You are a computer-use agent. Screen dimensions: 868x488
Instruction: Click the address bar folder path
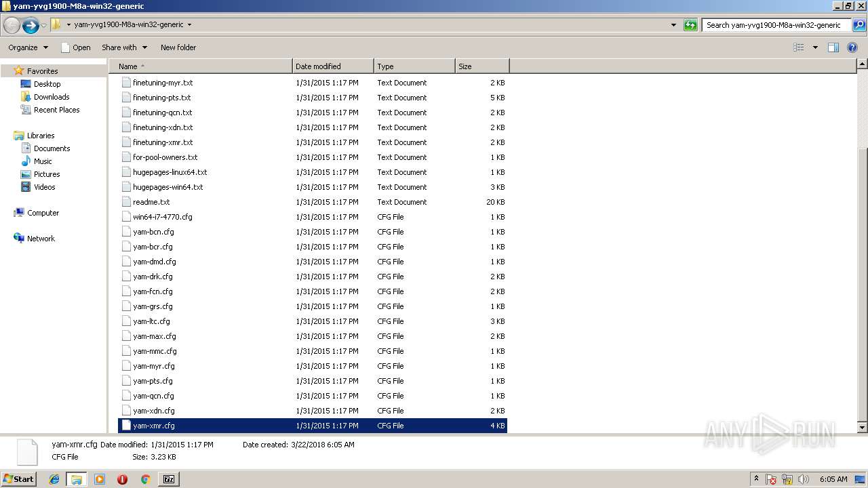(x=129, y=25)
